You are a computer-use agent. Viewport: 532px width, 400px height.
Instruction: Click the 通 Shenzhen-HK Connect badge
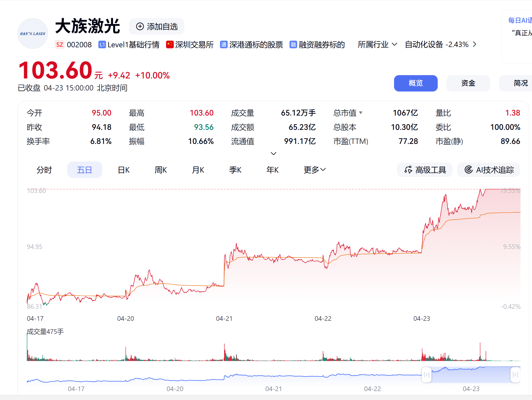[x=224, y=45]
